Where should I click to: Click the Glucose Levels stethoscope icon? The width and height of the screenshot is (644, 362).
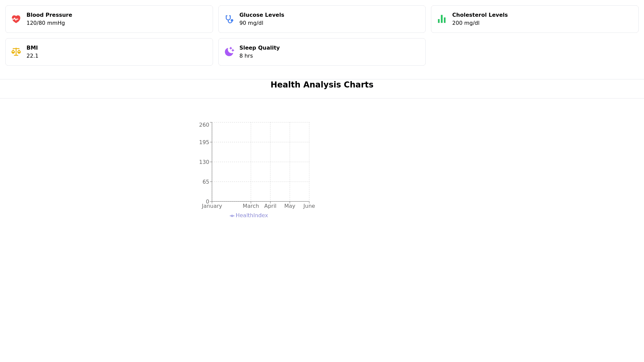point(229,19)
